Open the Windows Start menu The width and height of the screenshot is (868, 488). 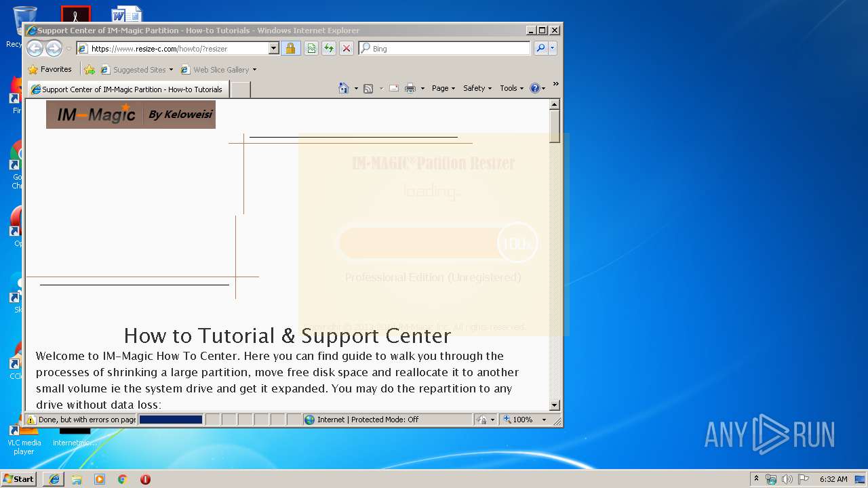tap(18, 479)
